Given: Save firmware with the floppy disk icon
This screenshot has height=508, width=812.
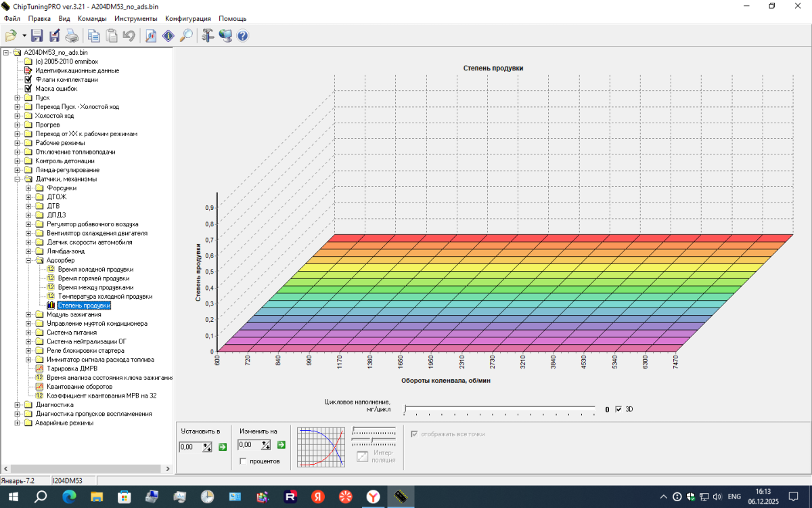Looking at the screenshot, I should pos(37,36).
